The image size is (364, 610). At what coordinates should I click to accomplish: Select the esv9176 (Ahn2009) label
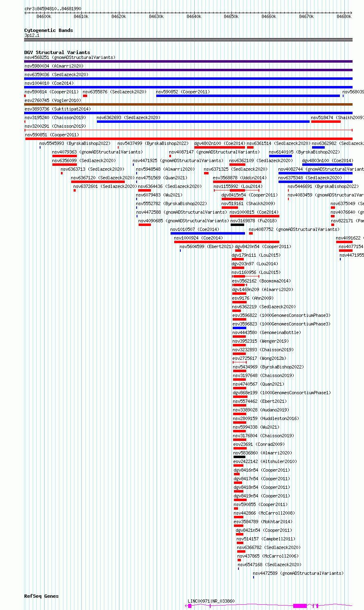(253, 298)
